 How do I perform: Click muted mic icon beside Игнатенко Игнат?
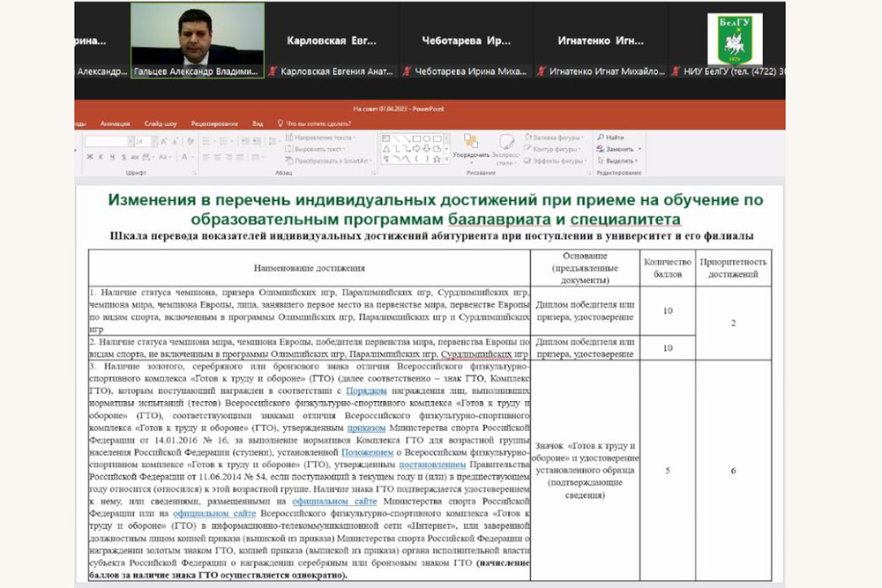point(542,71)
